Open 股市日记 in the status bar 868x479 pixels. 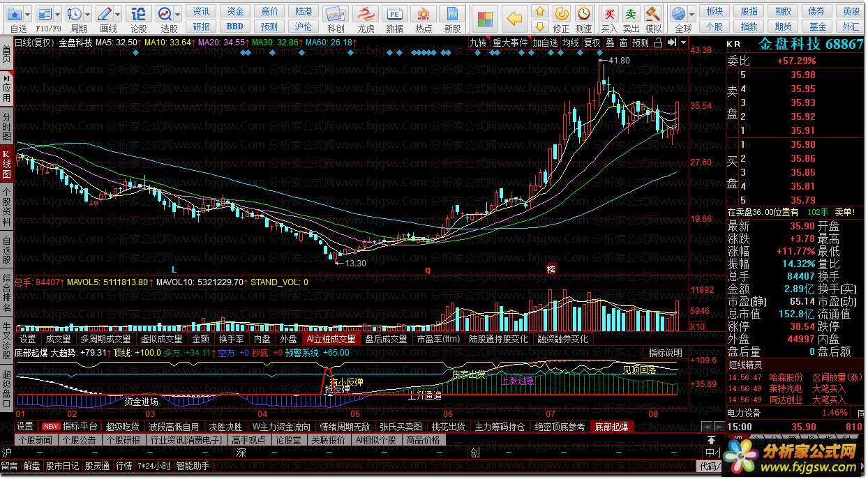(63, 466)
